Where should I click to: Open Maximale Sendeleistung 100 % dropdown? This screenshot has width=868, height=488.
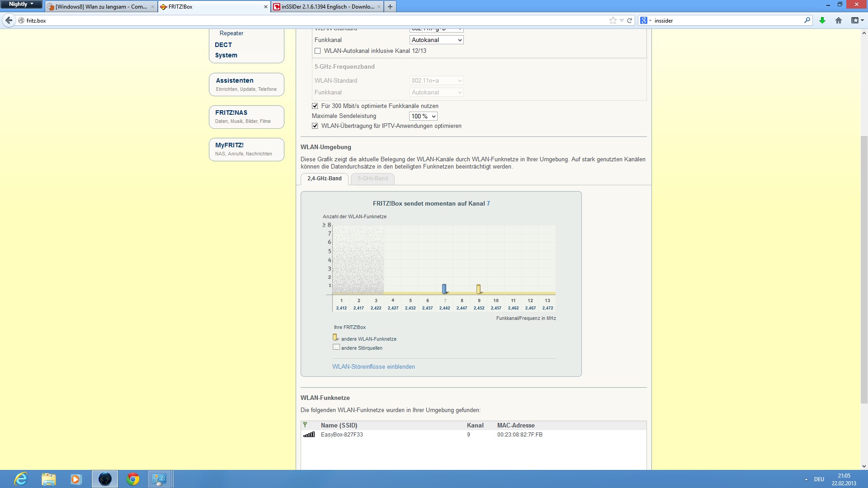pos(423,117)
